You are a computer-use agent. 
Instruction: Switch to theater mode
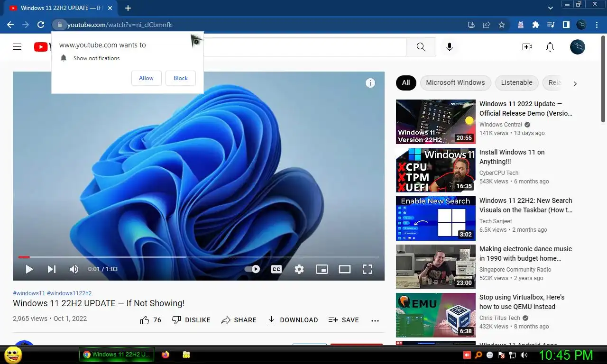coord(345,269)
